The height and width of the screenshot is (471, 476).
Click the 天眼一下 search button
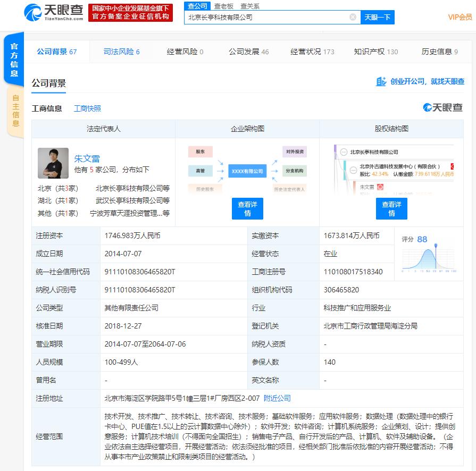pyautogui.click(x=377, y=18)
